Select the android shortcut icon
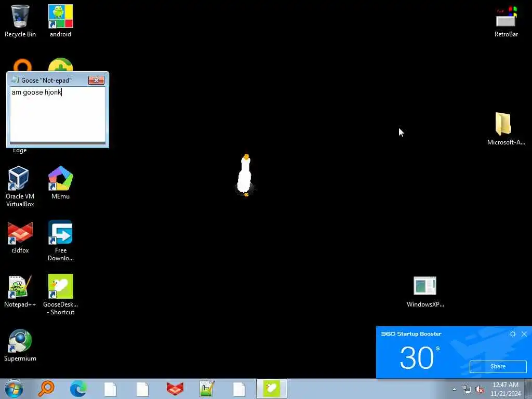 (60, 21)
